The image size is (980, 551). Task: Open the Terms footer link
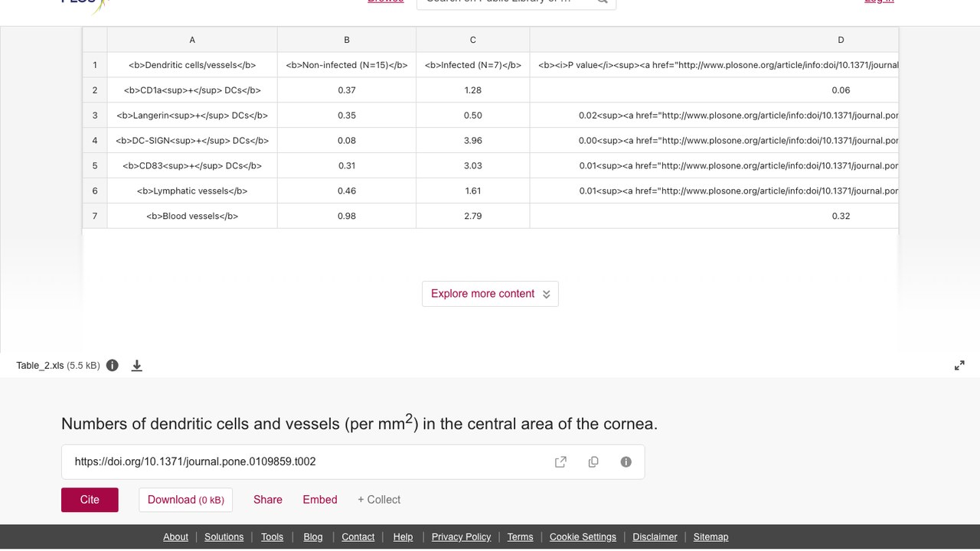tap(520, 537)
